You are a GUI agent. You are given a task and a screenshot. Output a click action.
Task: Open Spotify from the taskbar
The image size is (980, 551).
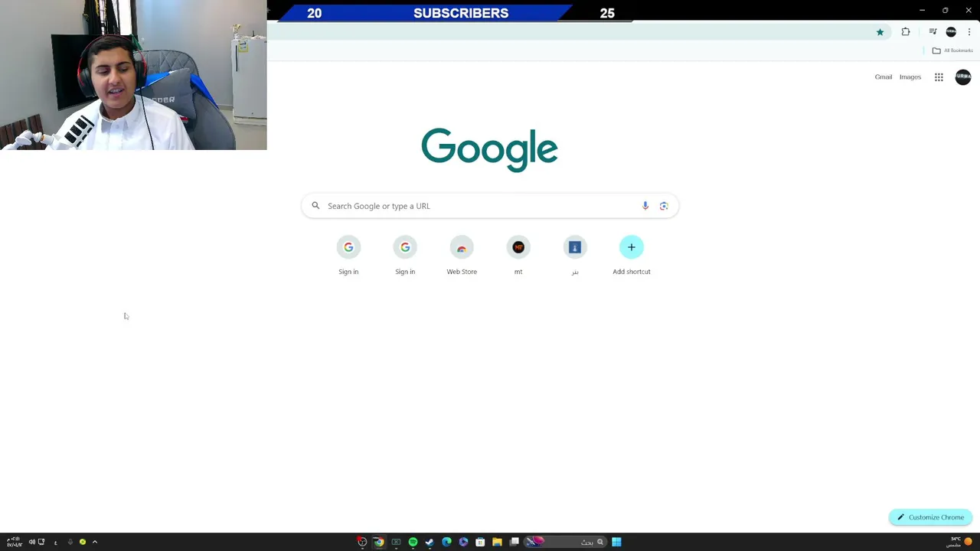pos(413,542)
